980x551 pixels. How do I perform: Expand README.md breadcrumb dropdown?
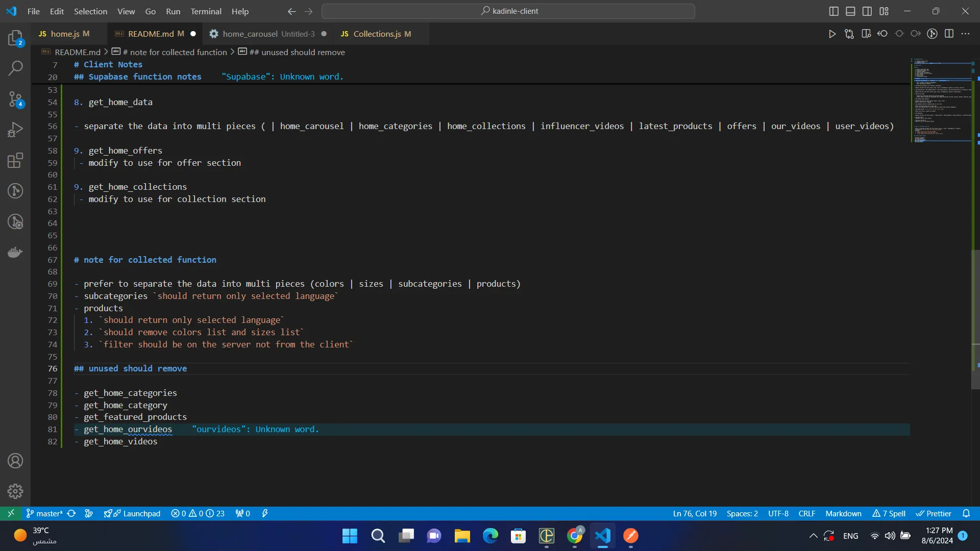click(77, 52)
